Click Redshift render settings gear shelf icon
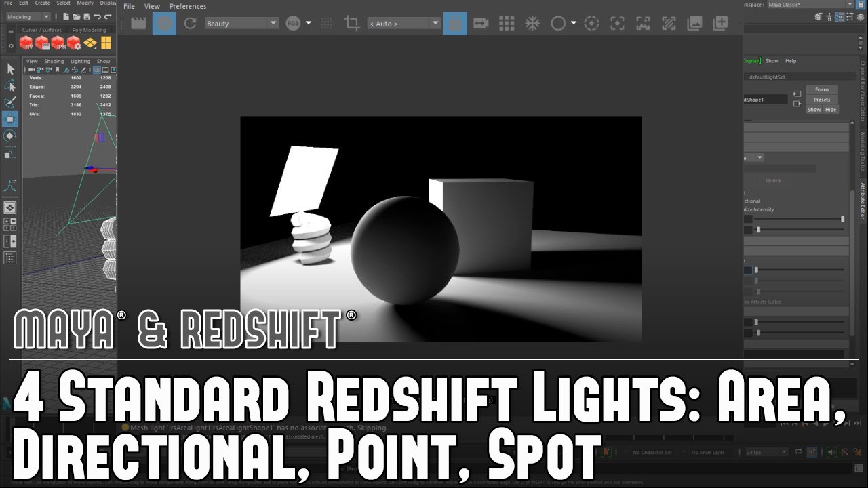868x488 pixels. tap(74, 43)
